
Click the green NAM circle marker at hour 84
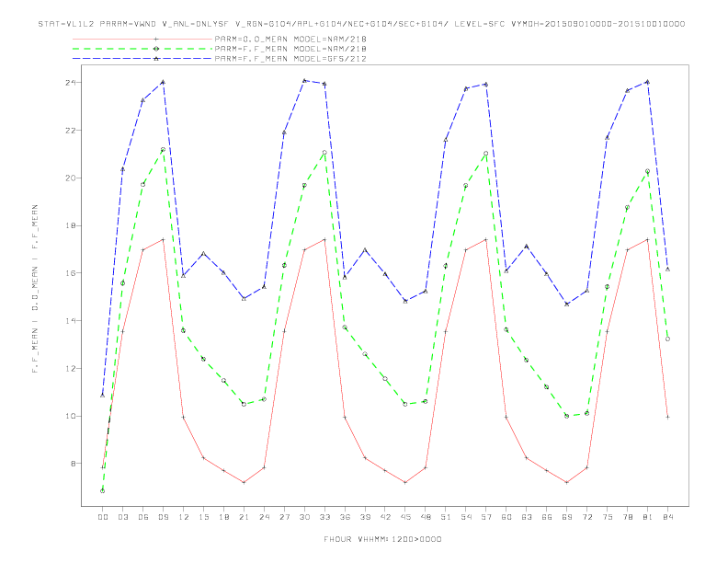click(667, 339)
